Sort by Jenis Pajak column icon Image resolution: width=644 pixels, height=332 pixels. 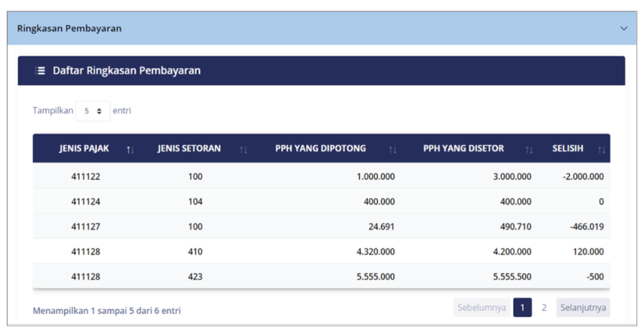(130, 149)
